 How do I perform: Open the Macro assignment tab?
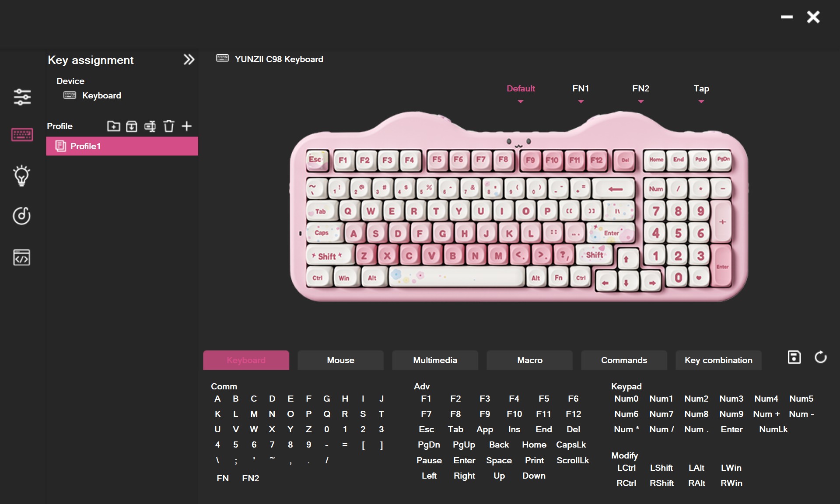pyautogui.click(x=530, y=360)
